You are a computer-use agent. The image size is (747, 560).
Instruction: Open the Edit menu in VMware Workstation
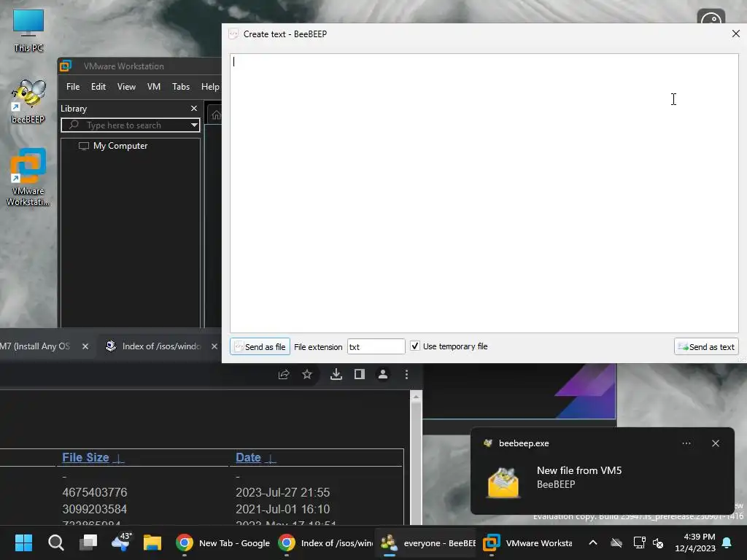(x=98, y=87)
